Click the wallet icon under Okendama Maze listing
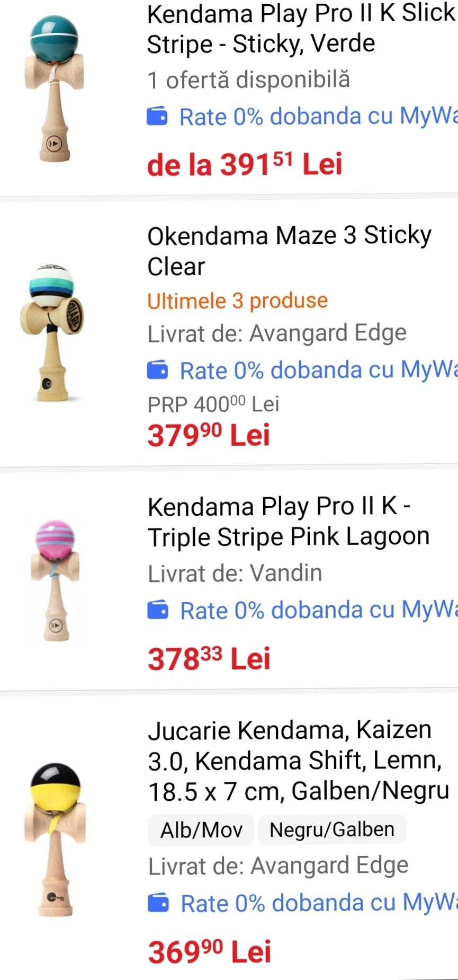 pos(157,370)
